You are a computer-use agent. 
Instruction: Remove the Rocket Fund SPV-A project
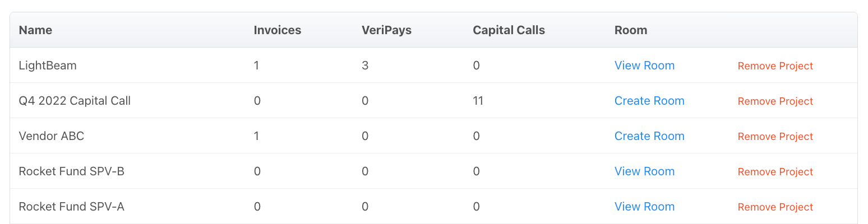775,207
